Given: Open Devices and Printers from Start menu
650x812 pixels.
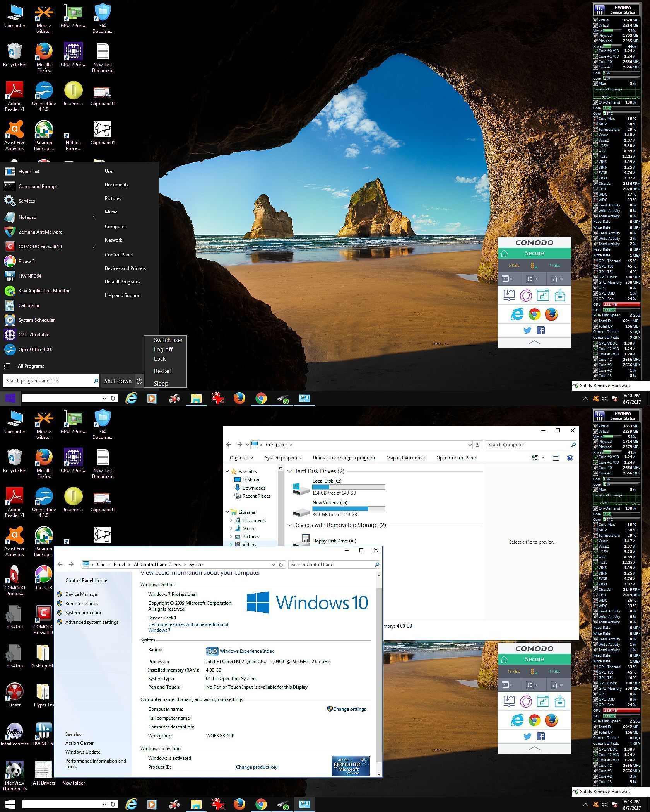Looking at the screenshot, I should pos(125,268).
